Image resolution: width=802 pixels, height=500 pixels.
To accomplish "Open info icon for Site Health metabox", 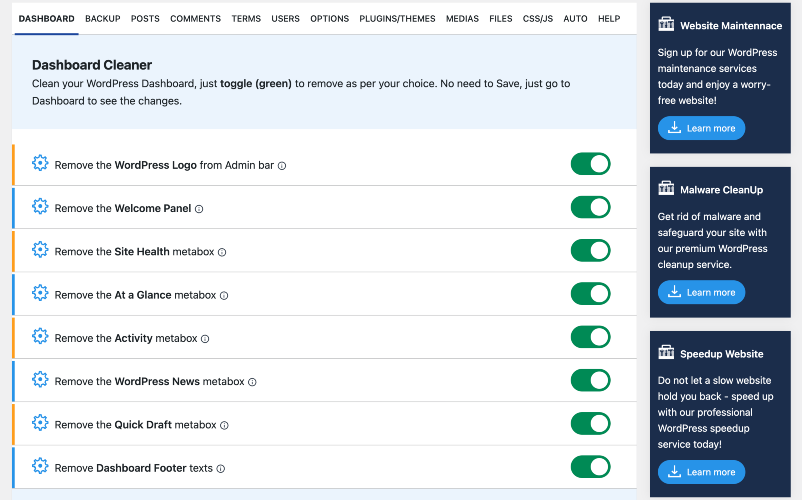I will (x=222, y=252).
